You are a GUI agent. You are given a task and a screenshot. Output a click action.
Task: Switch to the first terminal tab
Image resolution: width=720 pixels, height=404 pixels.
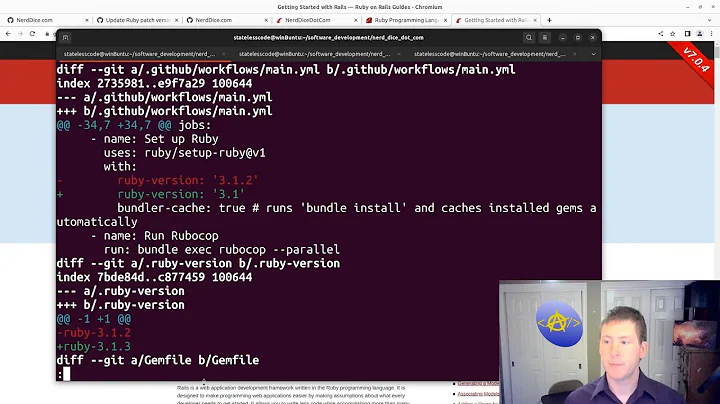coord(139,54)
